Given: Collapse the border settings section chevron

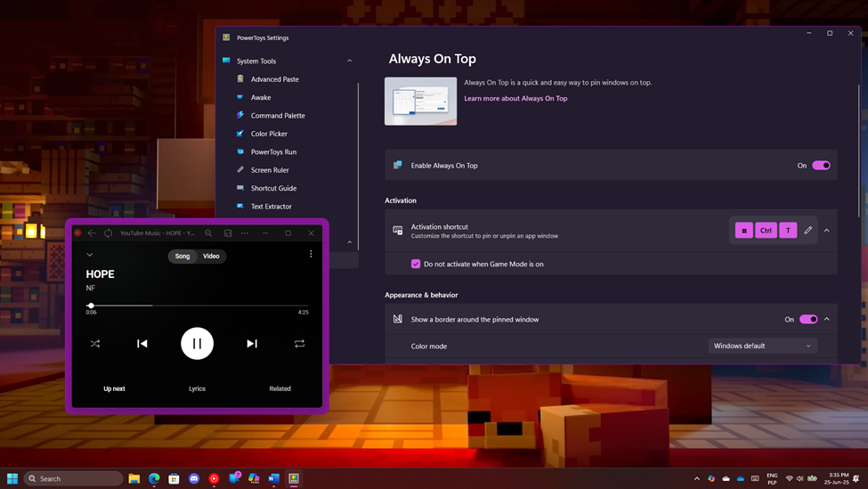Looking at the screenshot, I should pyautogui.click(x=826, y=320).
